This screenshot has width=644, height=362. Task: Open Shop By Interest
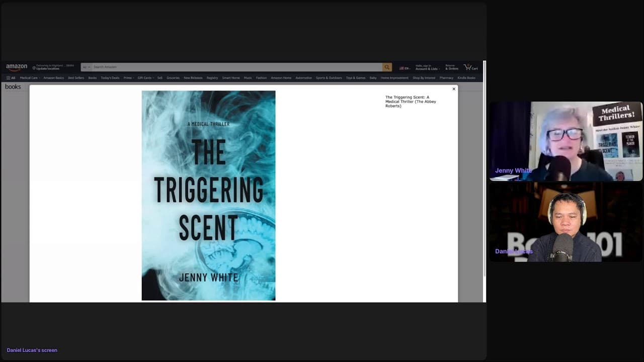(424, 78)
